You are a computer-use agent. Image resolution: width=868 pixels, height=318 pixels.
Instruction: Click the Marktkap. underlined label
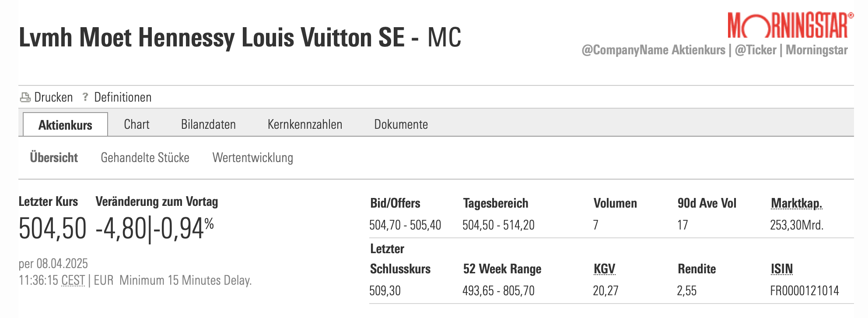(796, 203)
